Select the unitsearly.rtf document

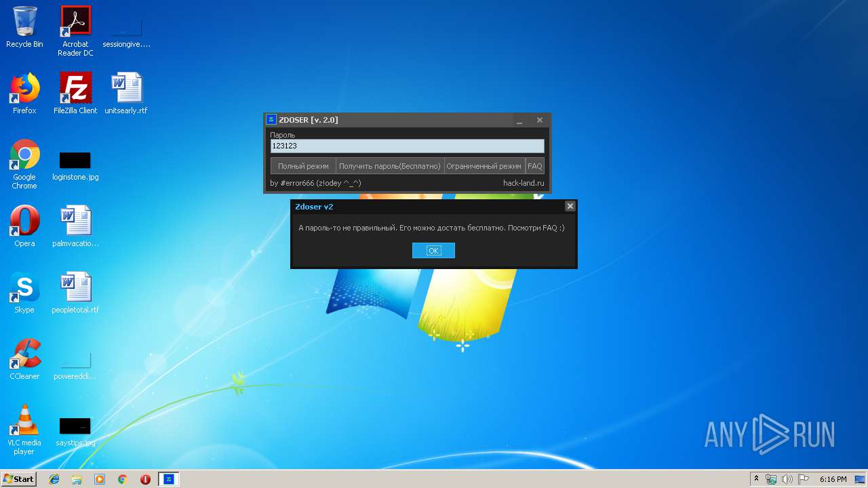tap(126, 94)
